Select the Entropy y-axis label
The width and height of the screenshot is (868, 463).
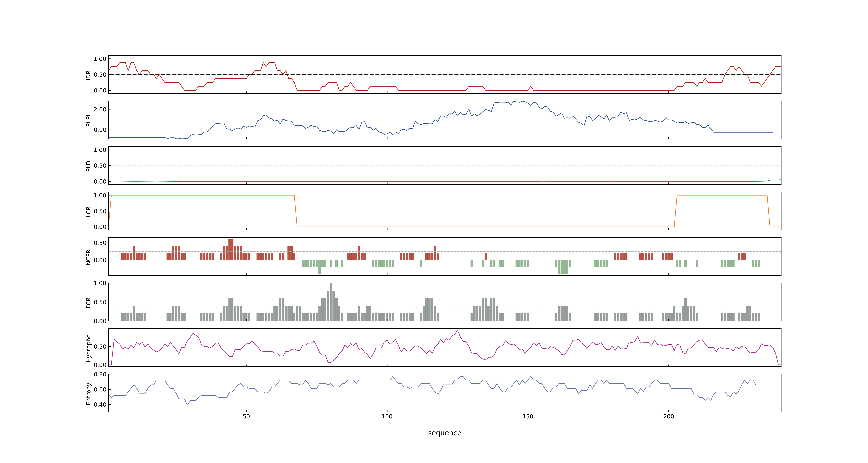tap(88, 393)
